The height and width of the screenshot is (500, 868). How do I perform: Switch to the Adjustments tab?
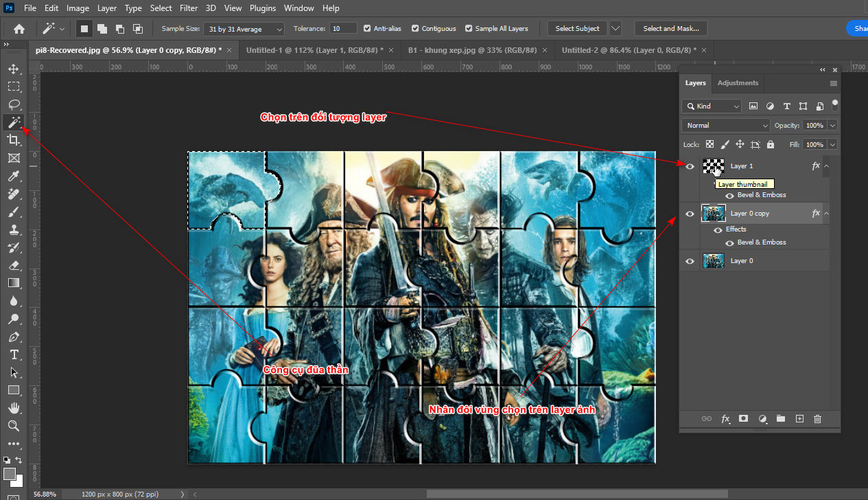point(738,82)
